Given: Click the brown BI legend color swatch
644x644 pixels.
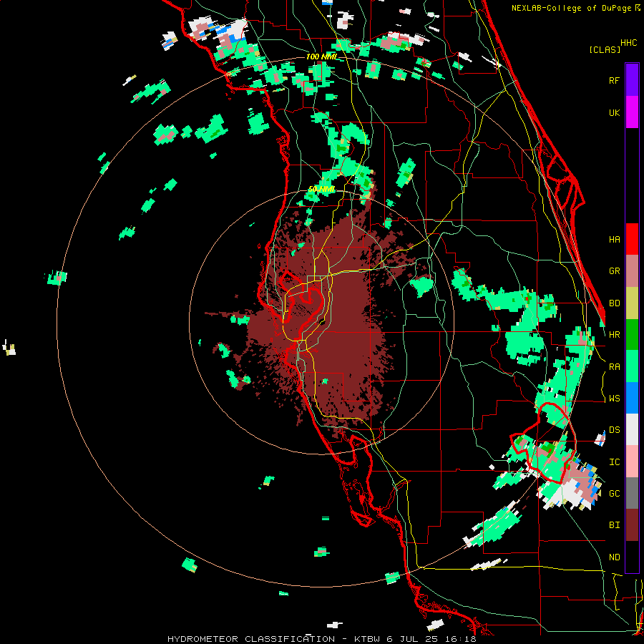Looking at the screenshot, I should click(x=632, y=525).
